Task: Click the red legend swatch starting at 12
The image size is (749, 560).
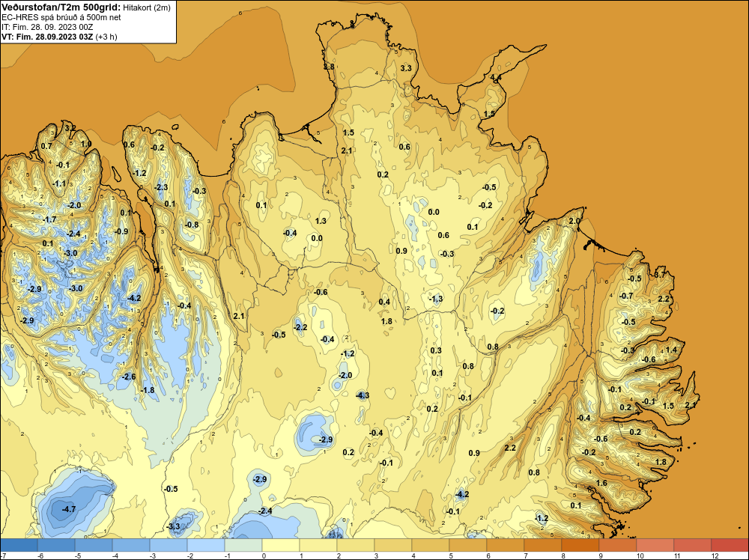Action: (730, 545)
